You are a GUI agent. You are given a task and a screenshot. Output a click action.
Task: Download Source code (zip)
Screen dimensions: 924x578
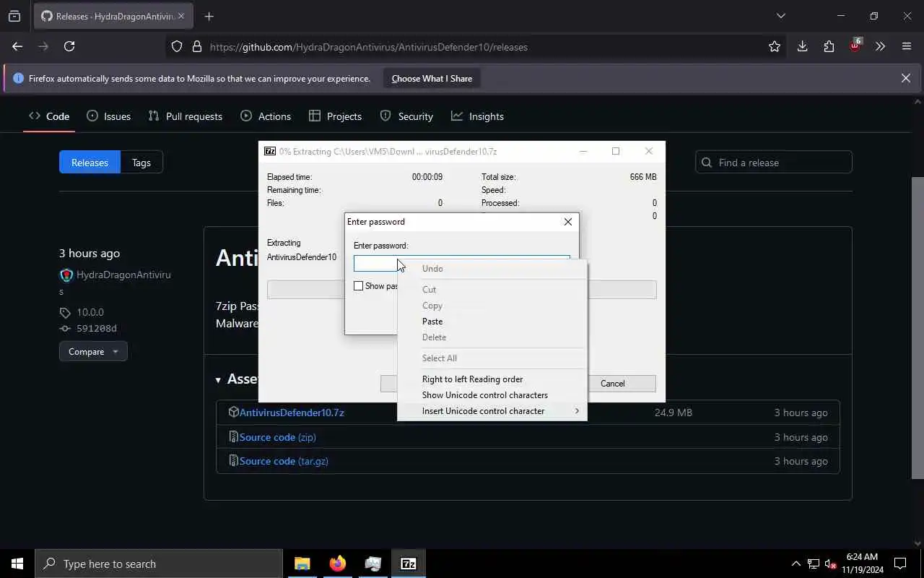[x=278, y=437]
